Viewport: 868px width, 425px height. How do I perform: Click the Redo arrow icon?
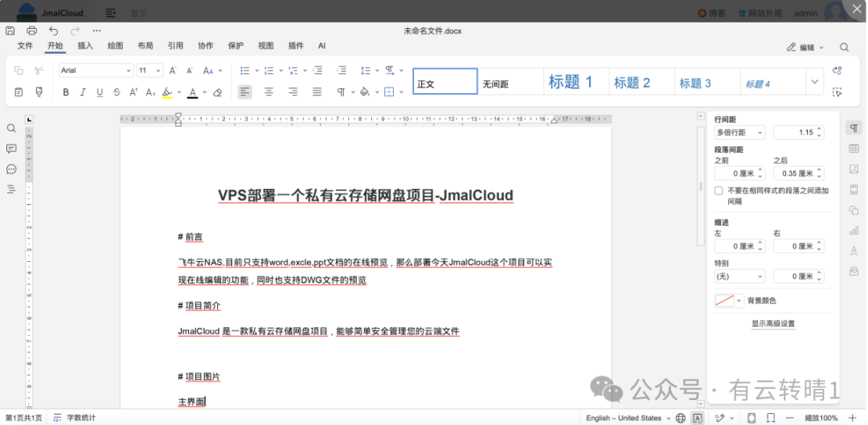click(76, 31)
